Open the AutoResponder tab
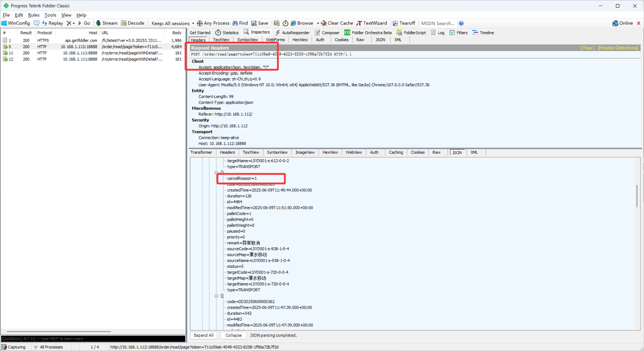 [292, 33]
